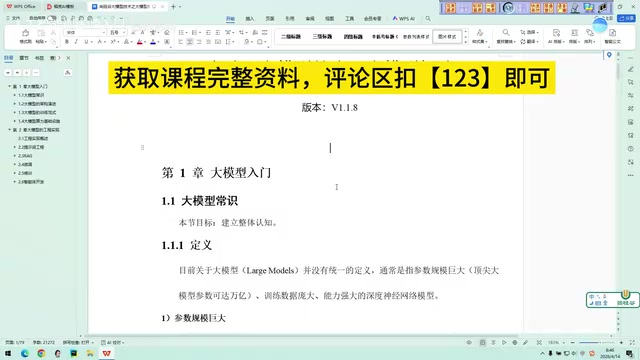Click the plus promote-level icon in outline pane

pos(27,73)
